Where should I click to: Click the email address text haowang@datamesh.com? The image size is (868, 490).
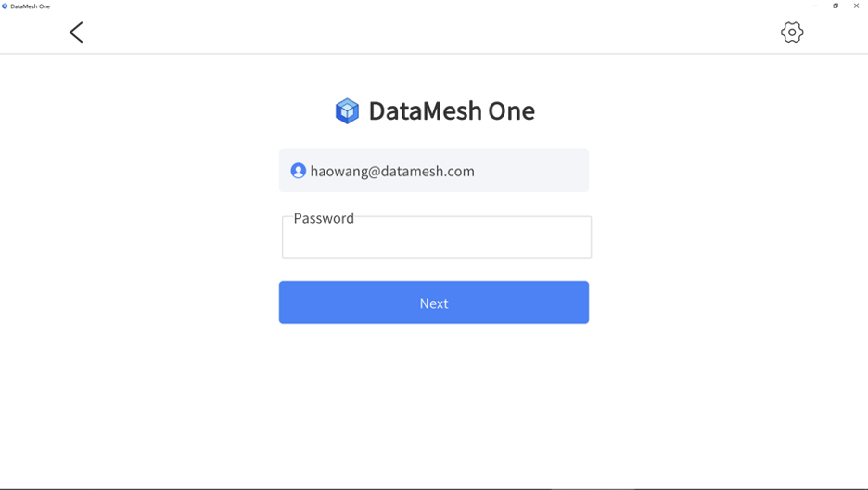tap(392, 171)
